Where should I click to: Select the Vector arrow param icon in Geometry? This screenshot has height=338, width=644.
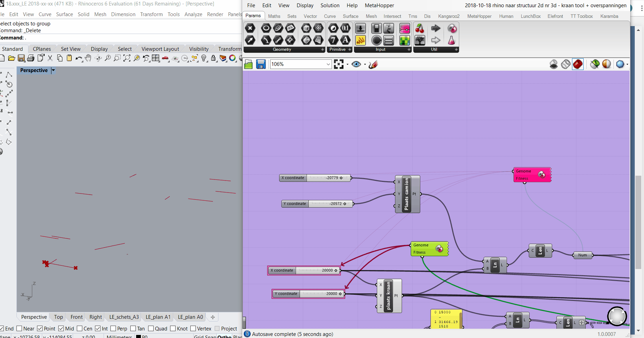pyautogui.click(x=250, y=40)
